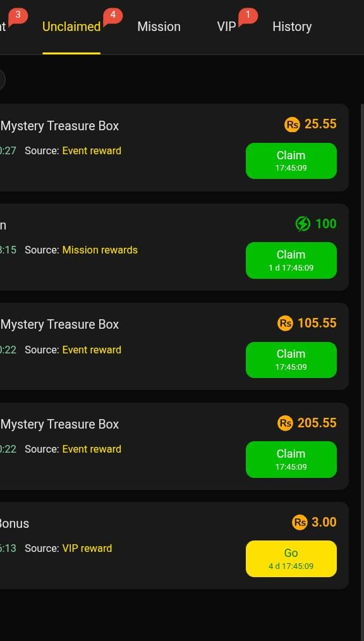Open the History tab

[292, 27]
